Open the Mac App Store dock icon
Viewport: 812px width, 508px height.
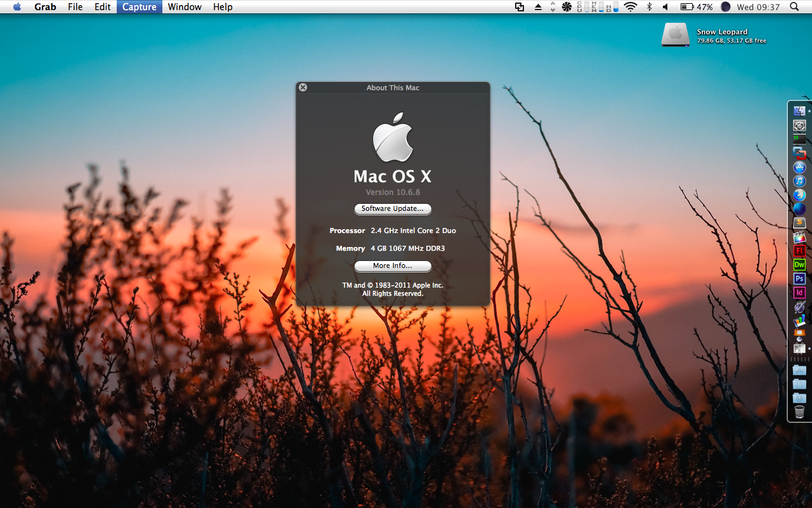click(799, 168)
